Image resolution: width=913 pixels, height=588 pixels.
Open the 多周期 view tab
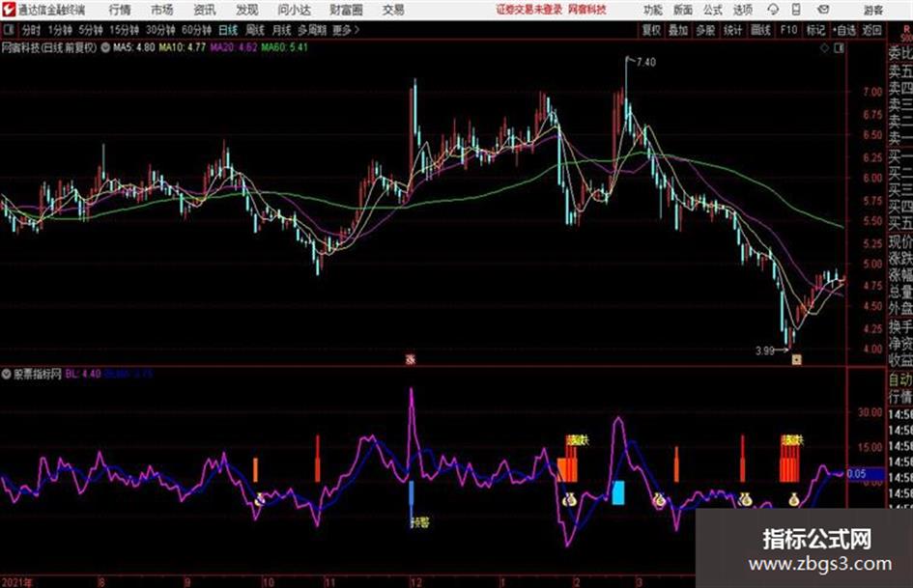(312, 30)
